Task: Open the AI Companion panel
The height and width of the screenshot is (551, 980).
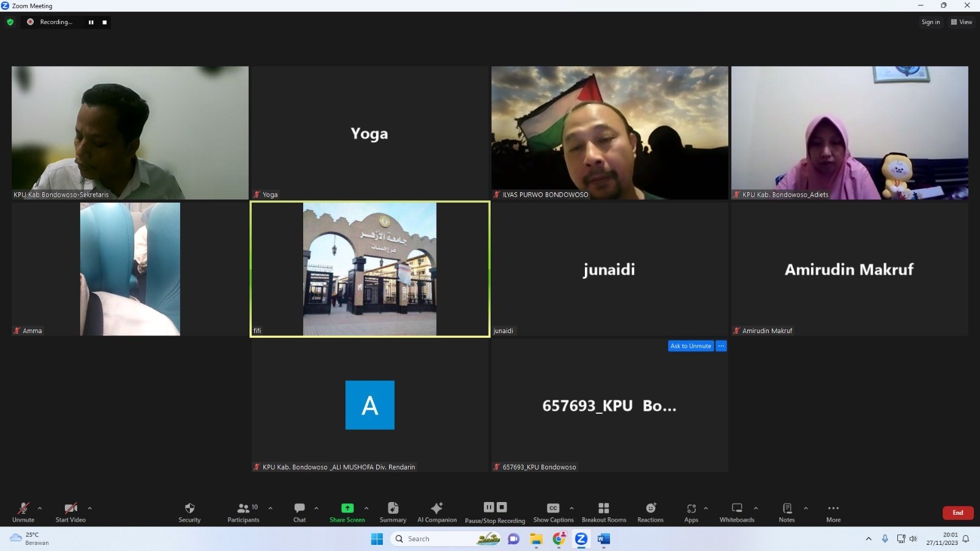Action: coord(437,512)
